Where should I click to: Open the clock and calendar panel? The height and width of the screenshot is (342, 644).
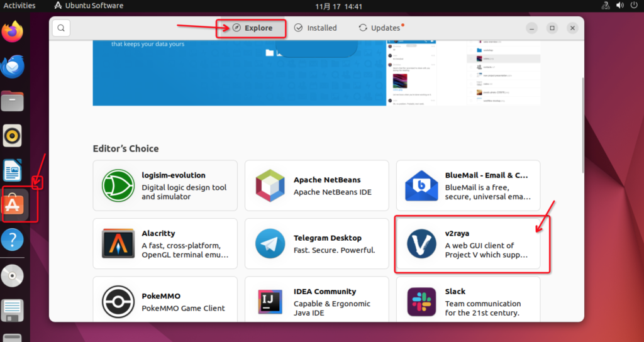click(x=338, y=6)
